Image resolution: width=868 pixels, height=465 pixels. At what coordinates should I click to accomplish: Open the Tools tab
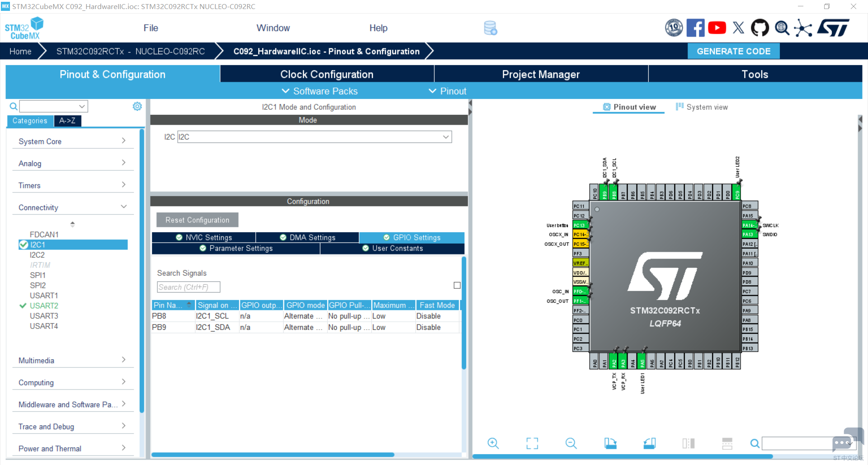pos(755,74)
